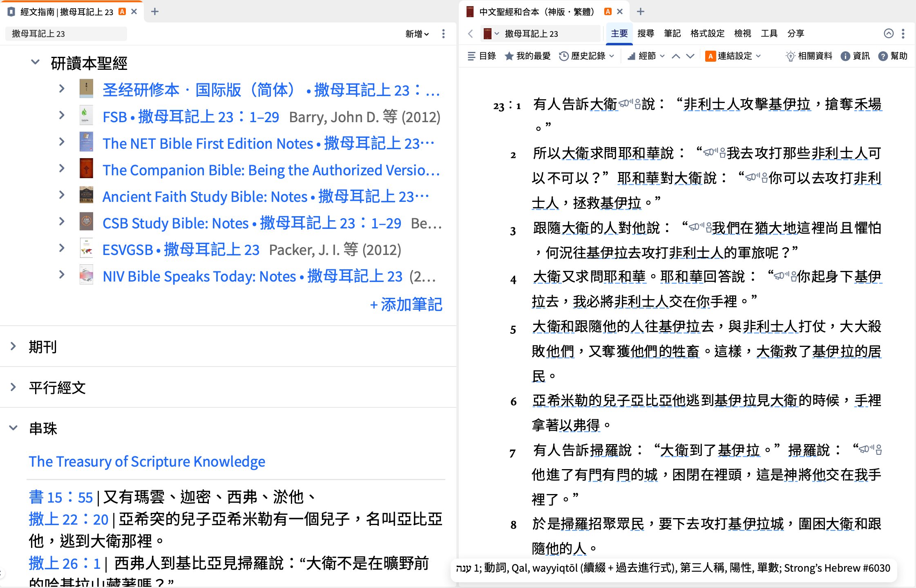Expand the 期刊 section
This screenshot has height=588, width=916.
click(x=13, y=346)
